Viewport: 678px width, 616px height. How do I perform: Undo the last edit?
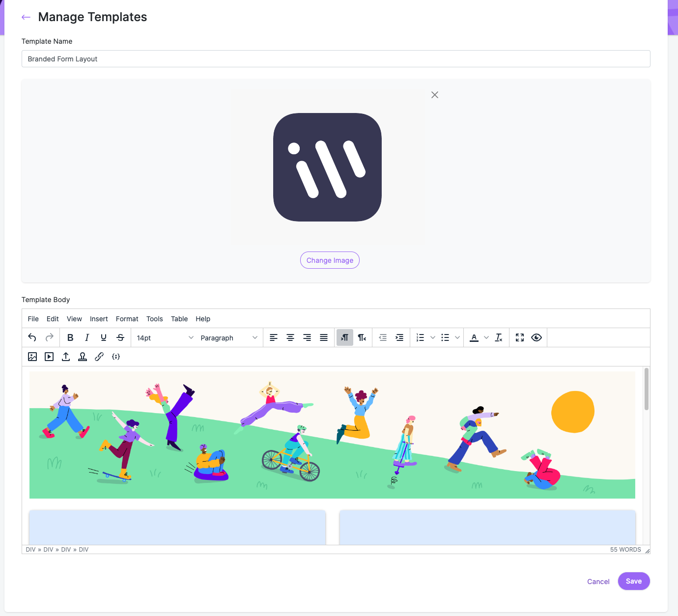(x=32, y=337)
